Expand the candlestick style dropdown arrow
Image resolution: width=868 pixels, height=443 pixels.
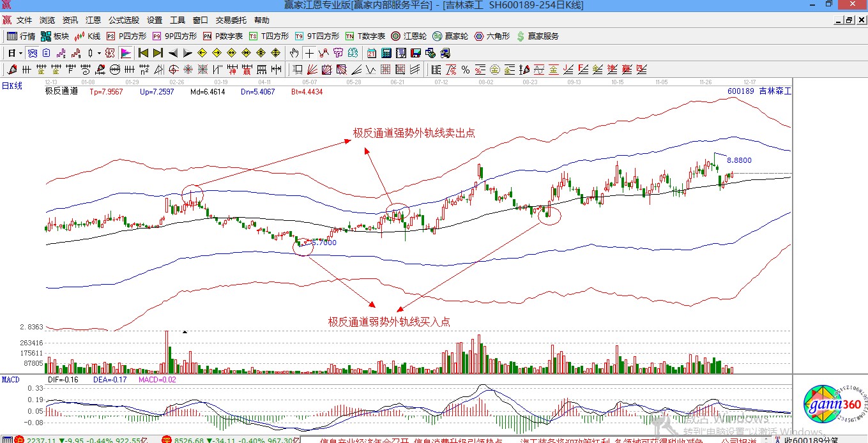99,53
